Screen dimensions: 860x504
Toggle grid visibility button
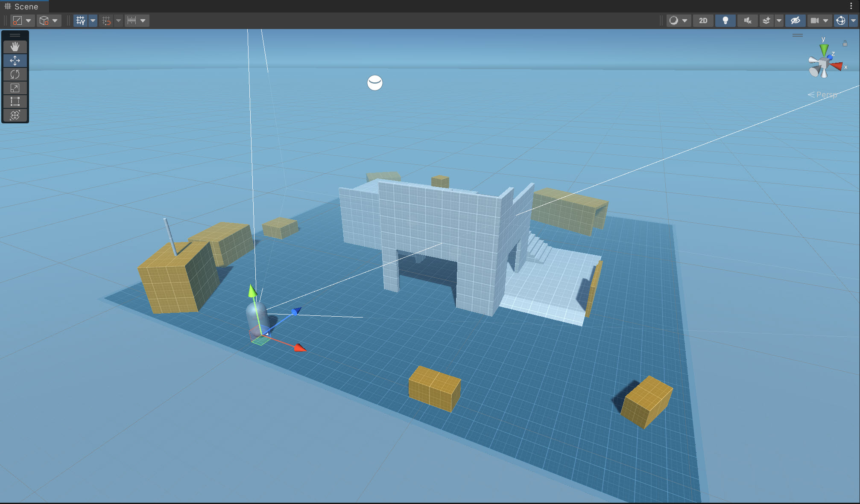tap(80, 20)
